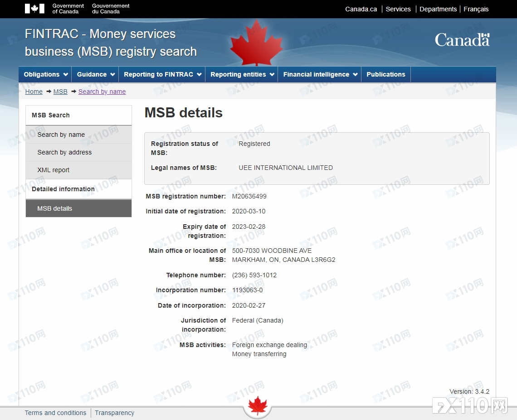This screenshot has width=517, height=420.
Task: Open the Reporting to FINTRAC menu label
Action: 158,74
